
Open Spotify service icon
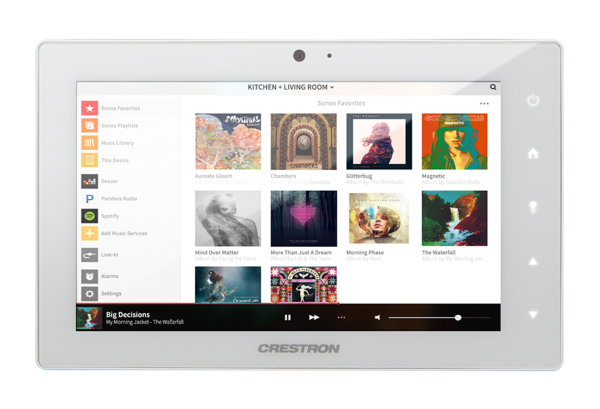coord(90,216)
